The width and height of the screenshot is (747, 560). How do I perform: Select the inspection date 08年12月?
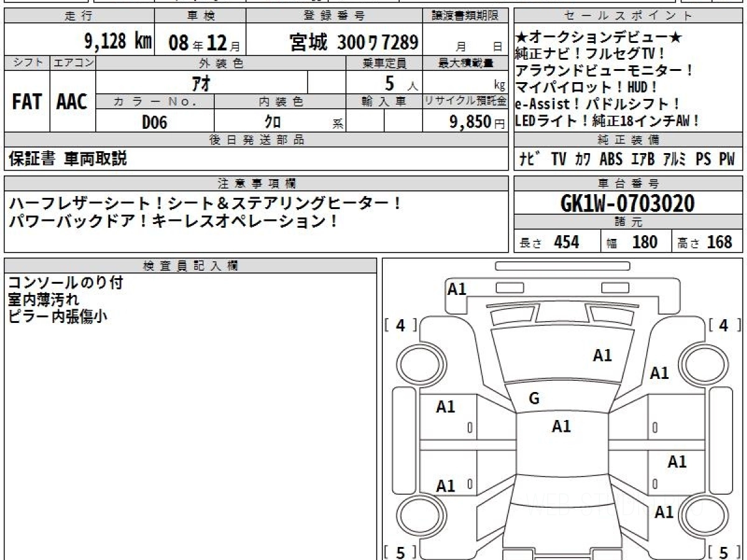tap(204, 43)
